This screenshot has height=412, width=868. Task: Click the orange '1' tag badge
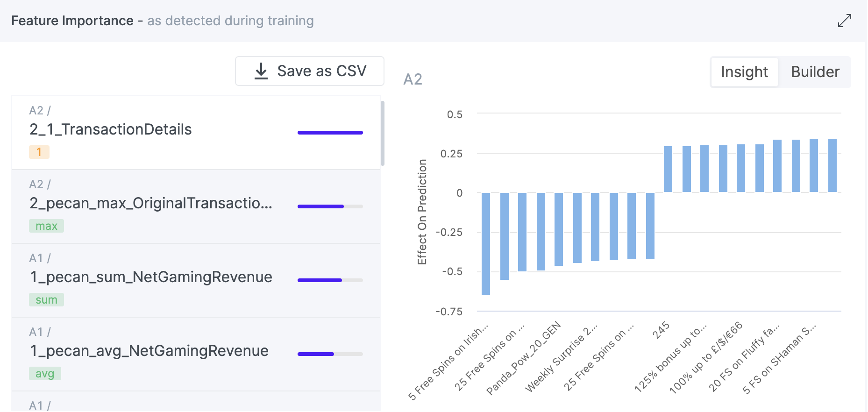[x=39, y=152]
